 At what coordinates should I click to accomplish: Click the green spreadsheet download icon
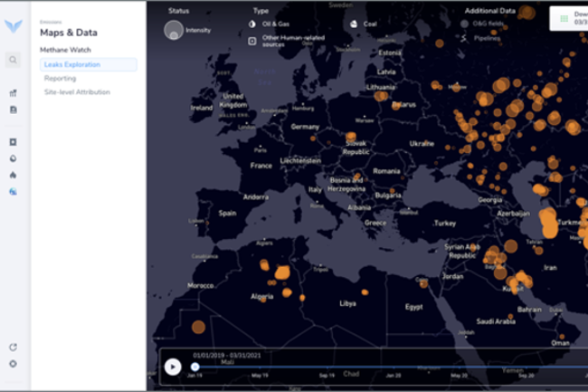coord(564,18)
